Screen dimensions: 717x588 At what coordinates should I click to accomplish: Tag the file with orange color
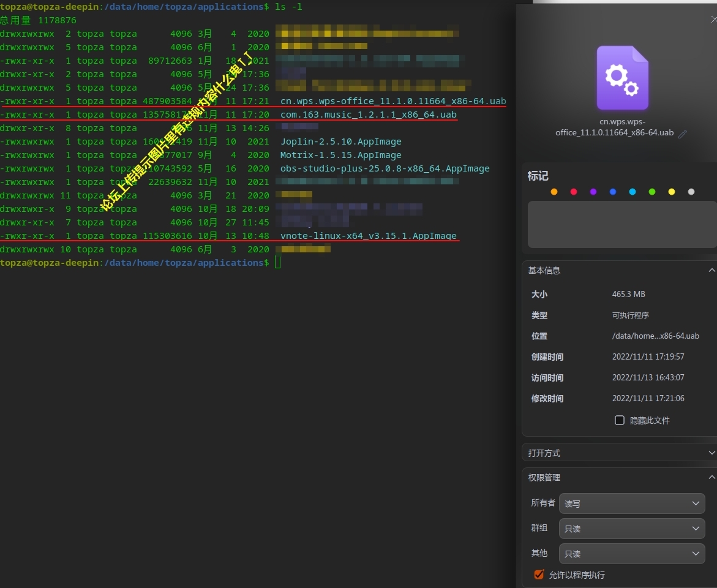(554, 192)
